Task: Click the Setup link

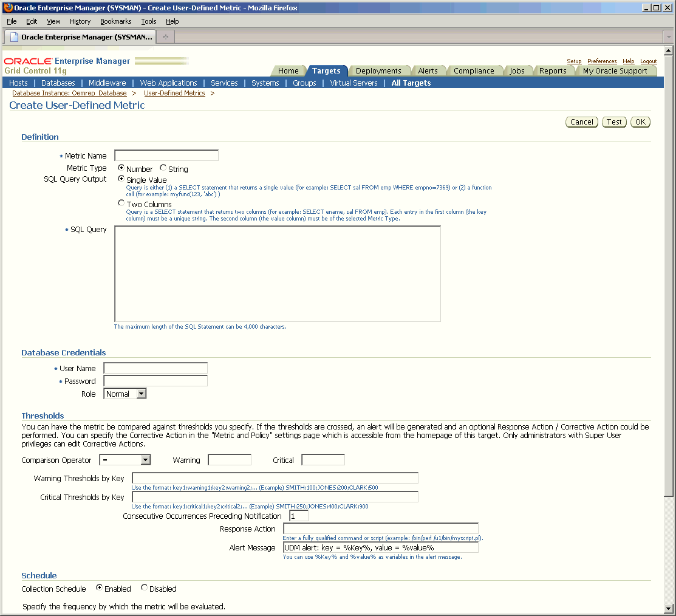Action: click(x=574, y=61)
